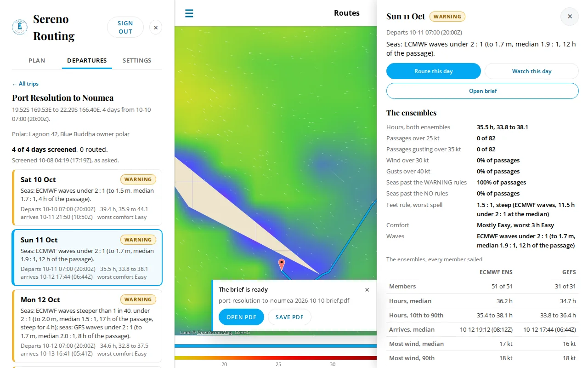The width and height of the screenshot is (588, 368).
Task: Select the Mon 12 Oct departure card
Action: [x=87, y=326]
